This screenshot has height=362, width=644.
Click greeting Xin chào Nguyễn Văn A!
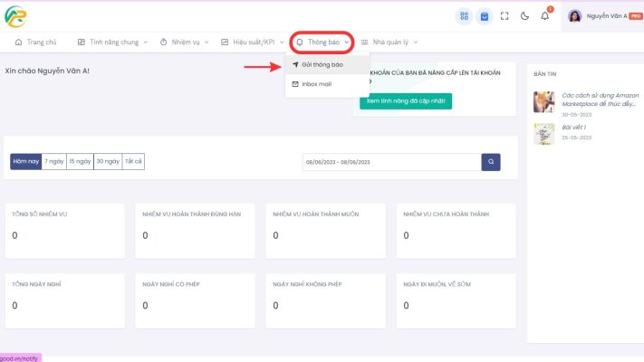click(x=47, y=71)
